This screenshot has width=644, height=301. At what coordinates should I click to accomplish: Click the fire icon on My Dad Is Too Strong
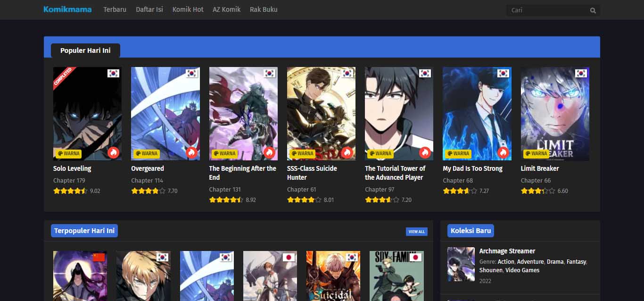[x=503, y=153]
